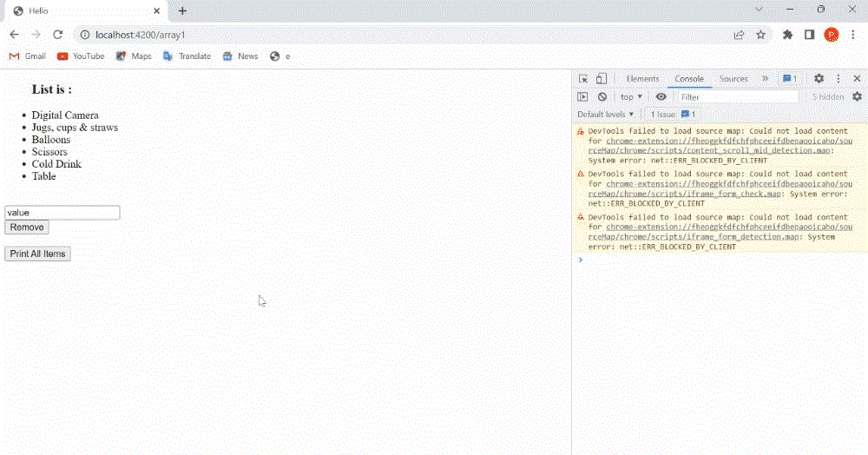This screenshot has height=455, width=868.
Task: Open DevTools settings gear
Action: pyautogui.click(x=819, y=79)
